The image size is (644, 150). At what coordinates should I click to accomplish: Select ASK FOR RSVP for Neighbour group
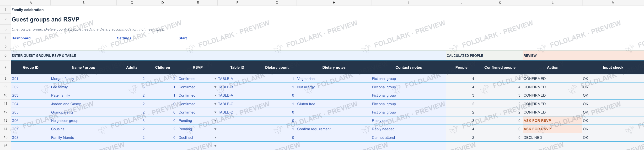coord(553,121)
